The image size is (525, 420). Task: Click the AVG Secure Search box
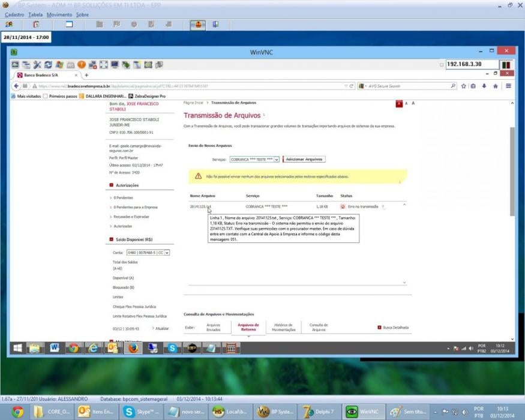(x=407, y=86)
